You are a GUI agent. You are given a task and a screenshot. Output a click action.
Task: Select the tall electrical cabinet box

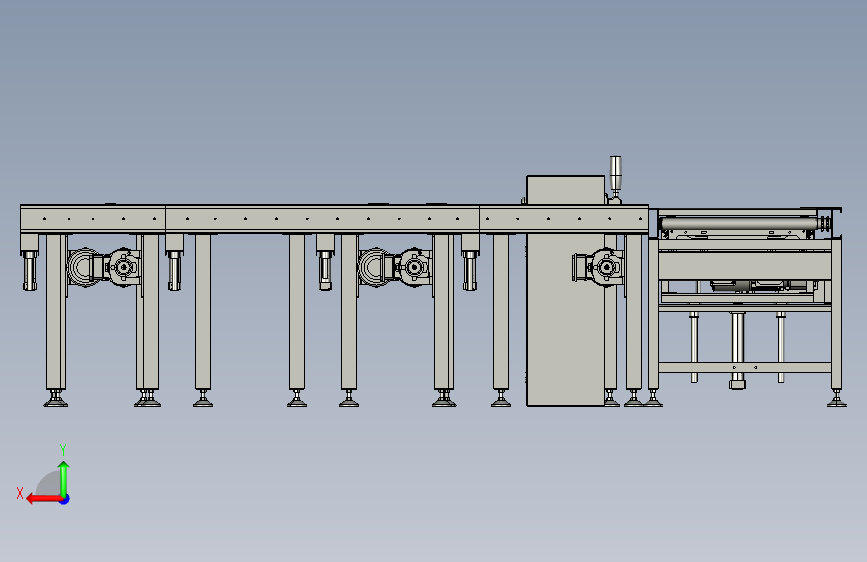coord(565,292)
